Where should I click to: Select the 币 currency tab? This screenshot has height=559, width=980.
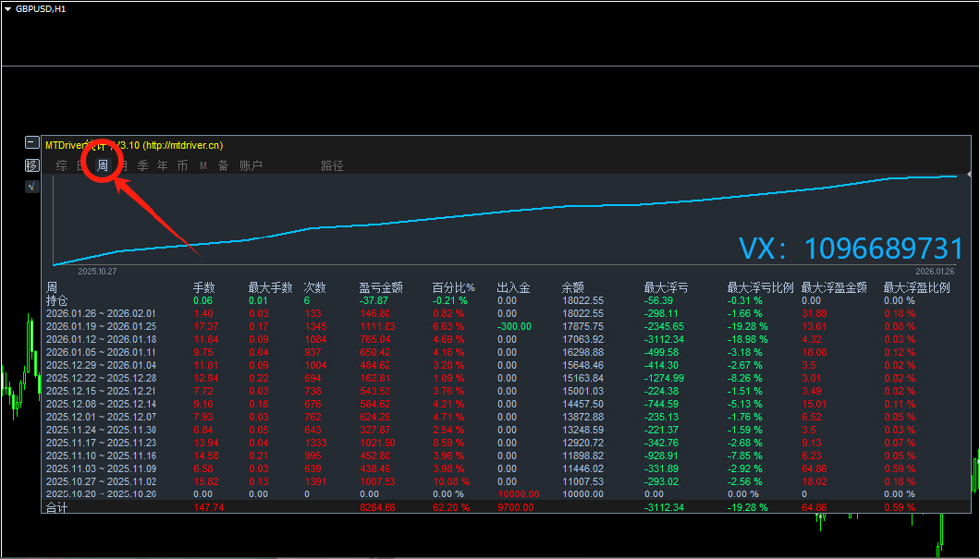tap(182, 166)
